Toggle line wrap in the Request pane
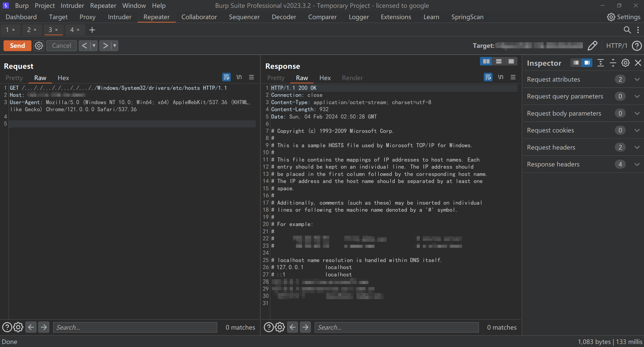The image size is (644, 347). 226,77
